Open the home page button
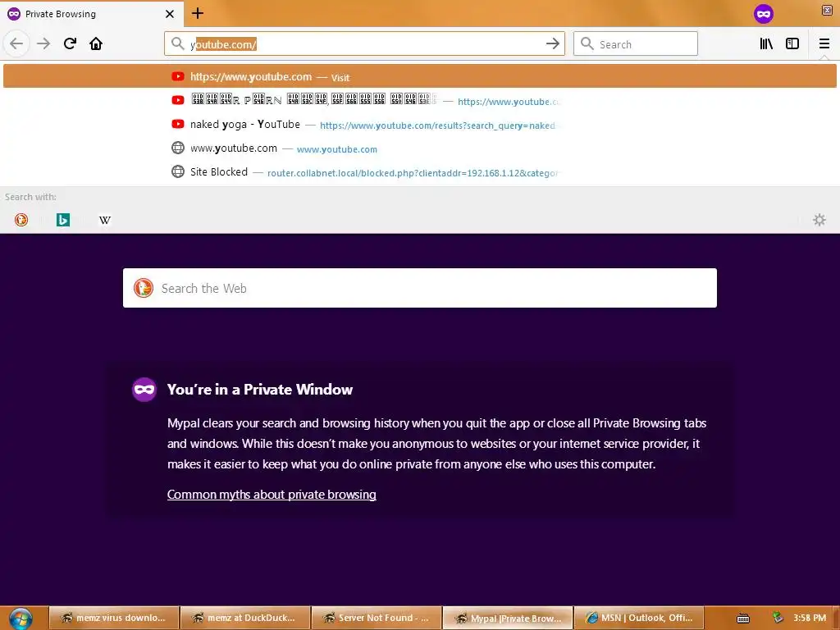The height and width of the screenshot is (630, 840). (x=96, y=43)
